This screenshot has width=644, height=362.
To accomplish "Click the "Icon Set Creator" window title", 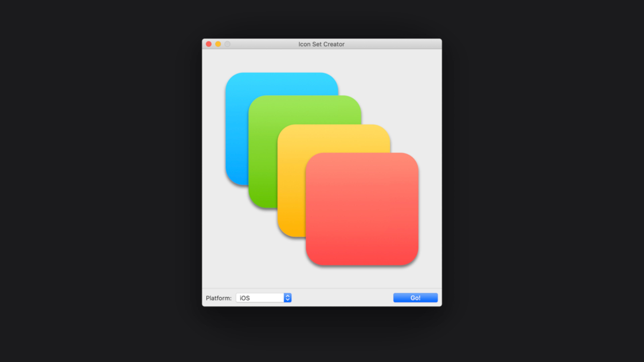I will pyautogui.click(x=321, y=44).
